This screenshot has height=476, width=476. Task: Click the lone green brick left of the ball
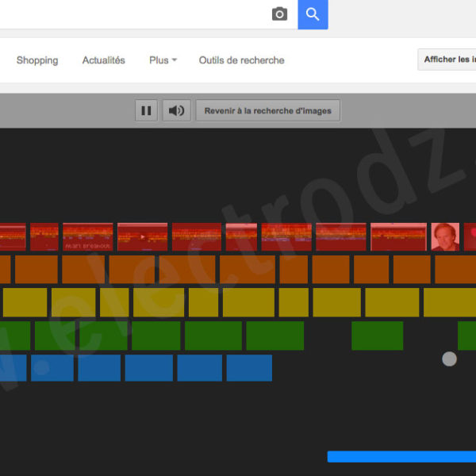coord(378,336)
